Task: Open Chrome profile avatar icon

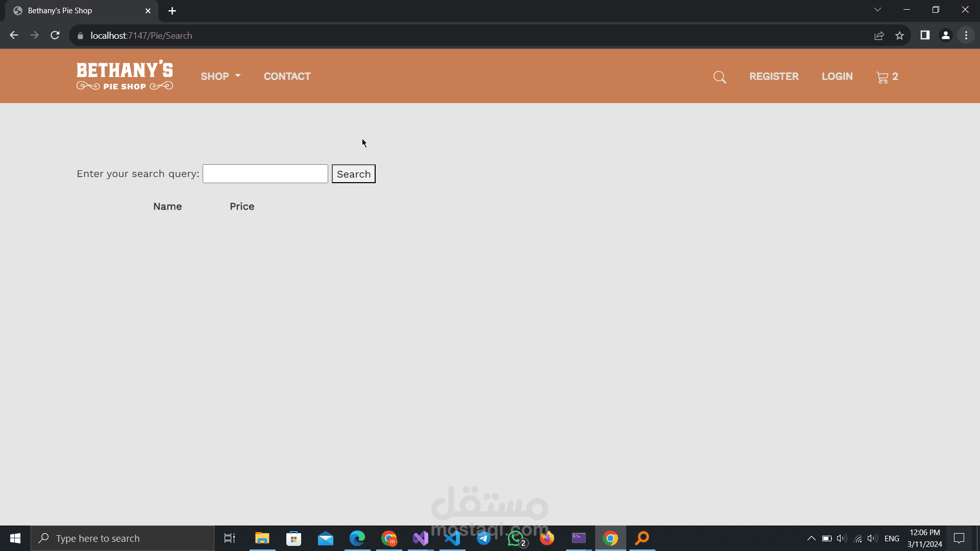Action: (x=945, y=36)
